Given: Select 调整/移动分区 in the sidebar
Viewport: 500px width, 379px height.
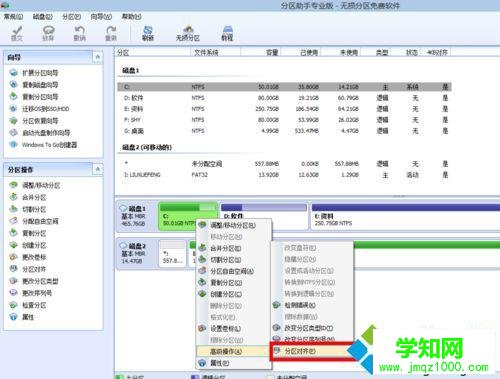Looking at the screenshot, I should (x=41, y=185).
